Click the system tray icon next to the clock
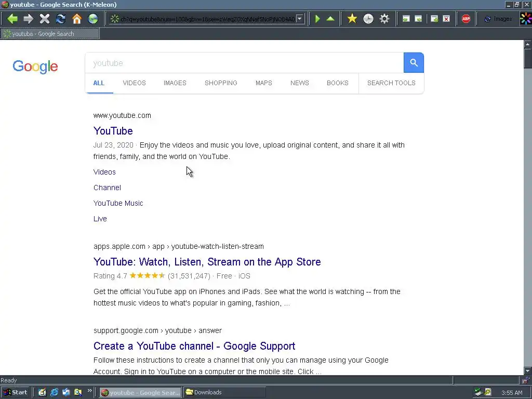This screenshot has height=399, width=532. tap(488, 392)
